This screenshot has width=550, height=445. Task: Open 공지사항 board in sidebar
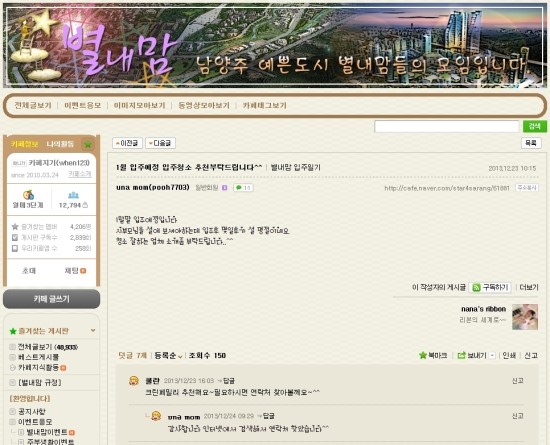(x=32, y=411)
